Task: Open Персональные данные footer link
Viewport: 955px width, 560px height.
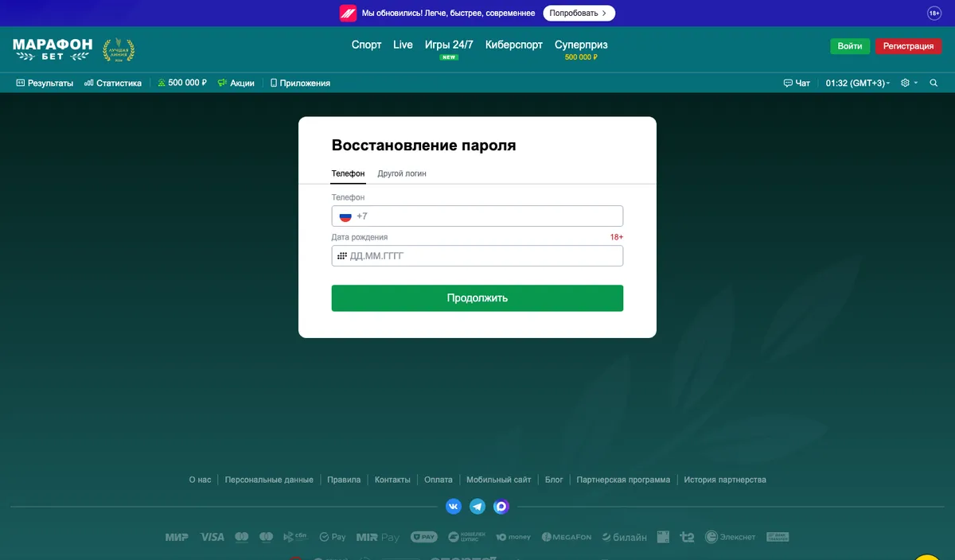Action: tap(269, 480)
